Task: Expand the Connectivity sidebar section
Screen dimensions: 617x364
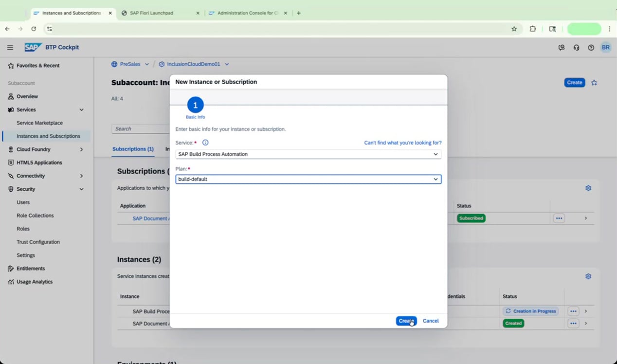Action: point(81,176)
